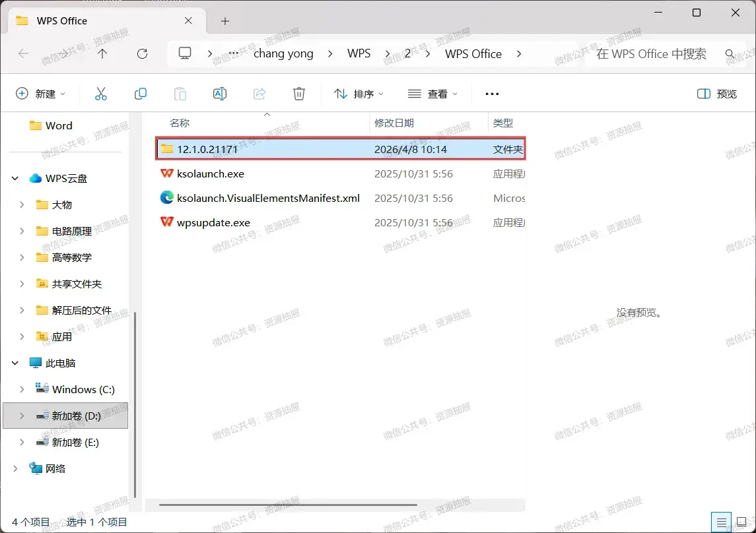The width and height of the screenshot is (756, 533).
Task: Select 新加卷 (E:) drive label
Action: coord(75,442)
